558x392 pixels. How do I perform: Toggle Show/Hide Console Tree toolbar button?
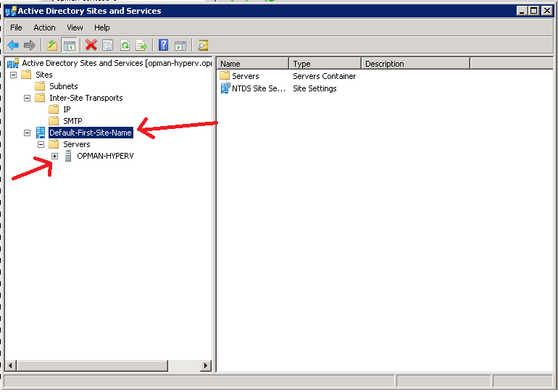tap(70, 45)
